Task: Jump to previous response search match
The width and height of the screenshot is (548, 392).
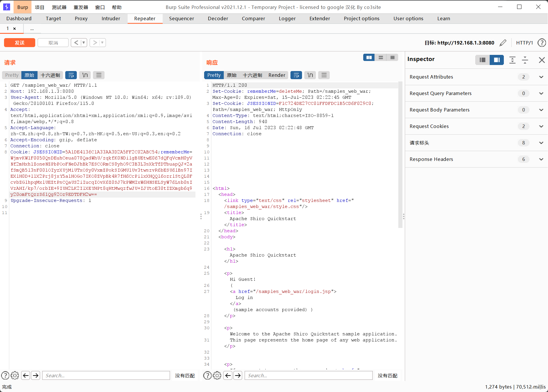Action: tap(228, 376)
